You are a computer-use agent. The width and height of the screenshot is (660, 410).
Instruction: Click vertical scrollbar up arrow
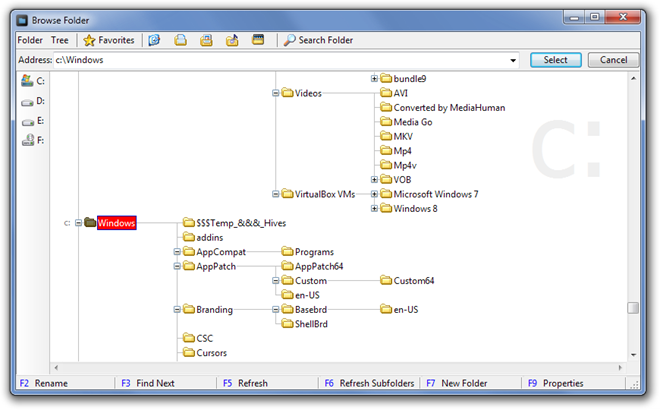pyautogui.click(x=633, y=78)
